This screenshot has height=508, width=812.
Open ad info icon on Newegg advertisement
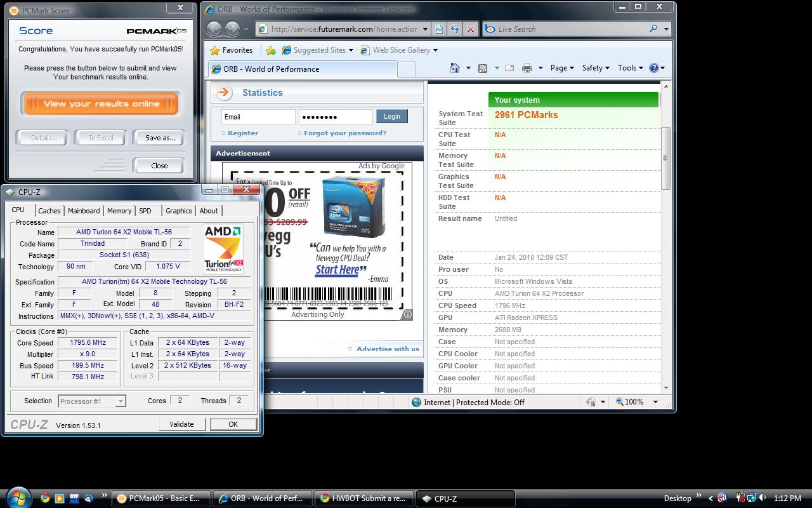point(407,314)
